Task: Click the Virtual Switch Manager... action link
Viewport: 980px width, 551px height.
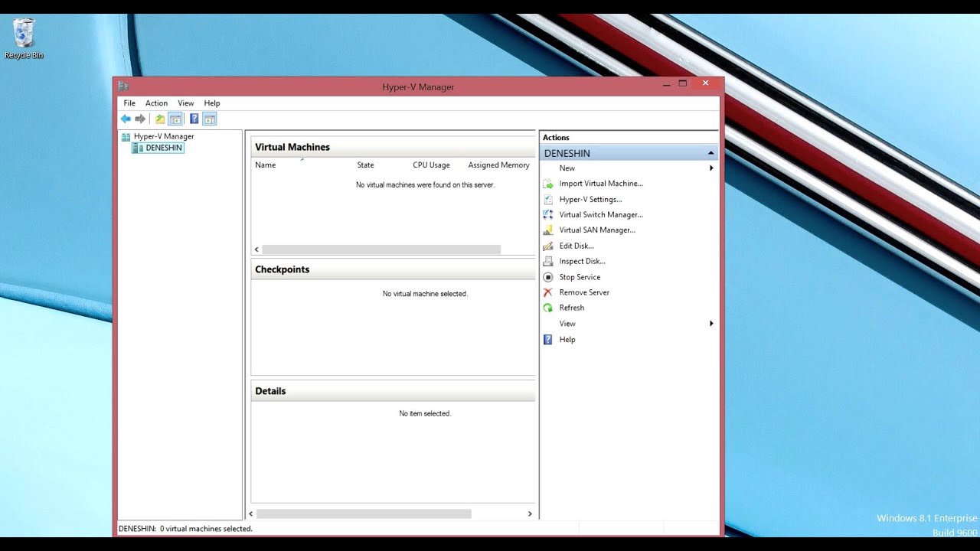Action: [x=601, y=215]
